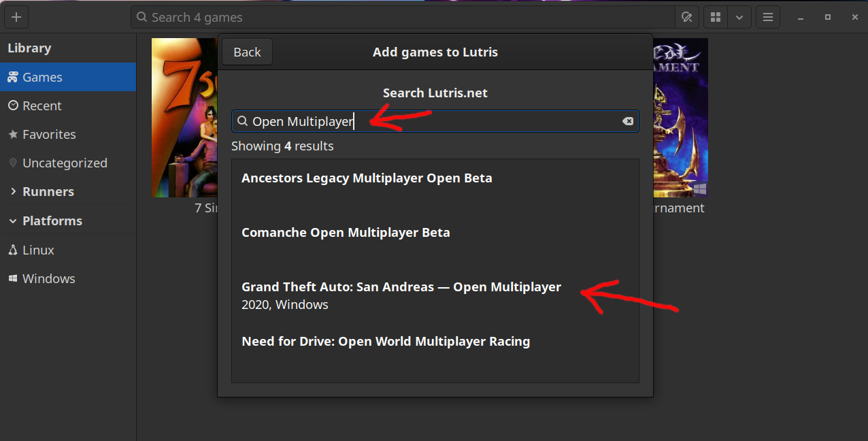The height and width of the screenshot is (441, 868).
Task: Toggle the installed games filter icon
Action: [x=687, y=17]
